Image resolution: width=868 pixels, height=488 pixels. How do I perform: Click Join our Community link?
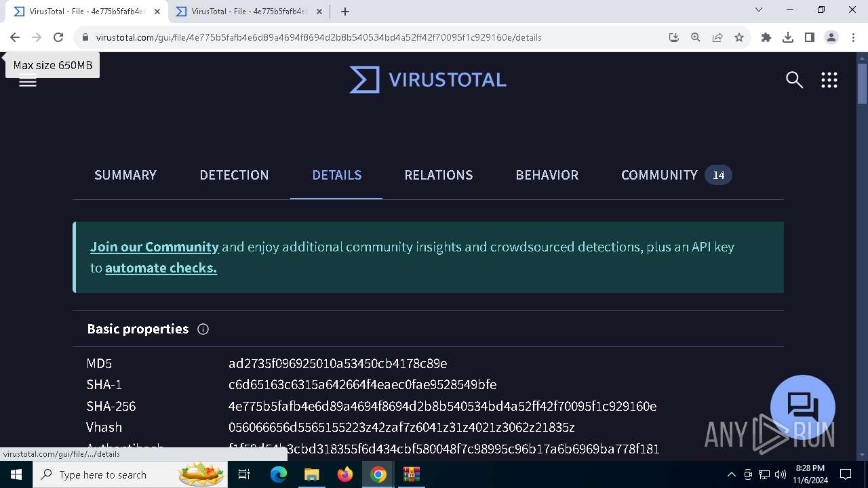(155, 247)
